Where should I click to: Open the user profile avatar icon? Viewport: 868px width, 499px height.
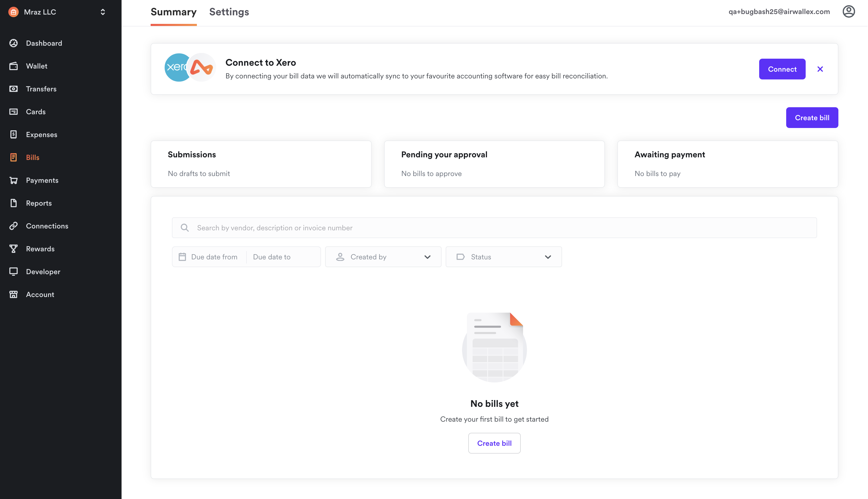pos(849,12)
